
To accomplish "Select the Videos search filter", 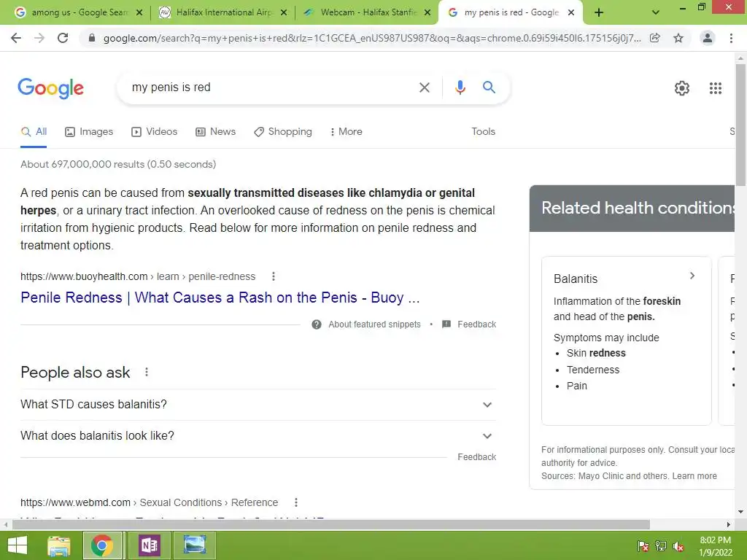I will click(x=155, y=132).
